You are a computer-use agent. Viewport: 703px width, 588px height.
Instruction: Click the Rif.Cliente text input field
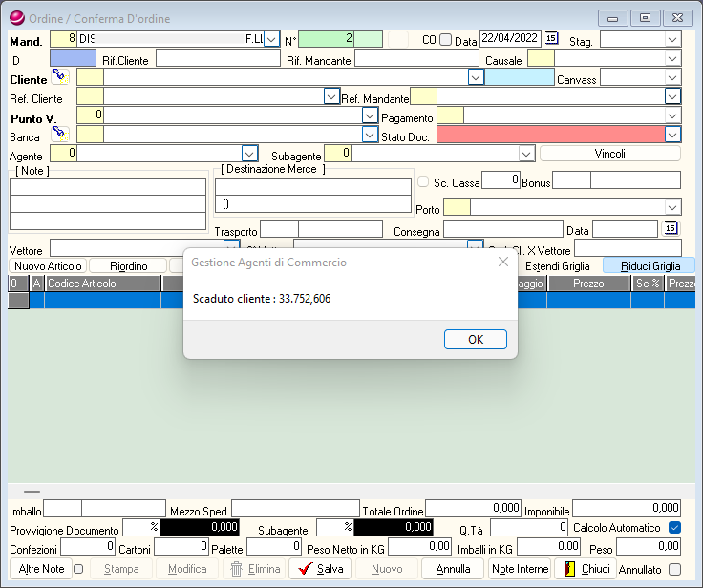point(218,58)
